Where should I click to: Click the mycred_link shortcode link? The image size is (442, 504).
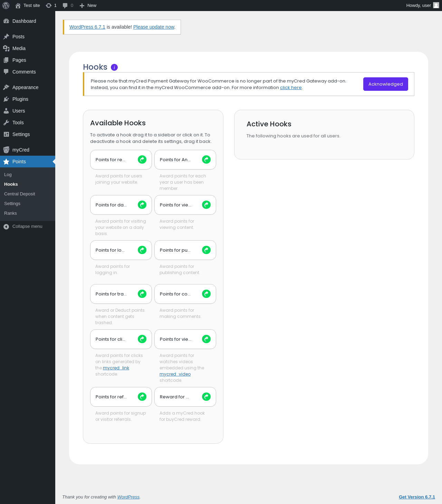click(x=116, y=368)
